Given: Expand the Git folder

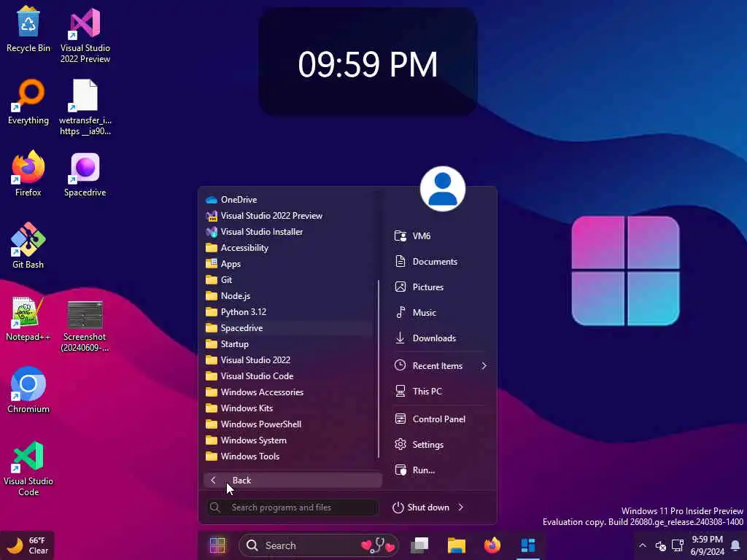Looking at the screenshot, I should [x=289, y=280].
